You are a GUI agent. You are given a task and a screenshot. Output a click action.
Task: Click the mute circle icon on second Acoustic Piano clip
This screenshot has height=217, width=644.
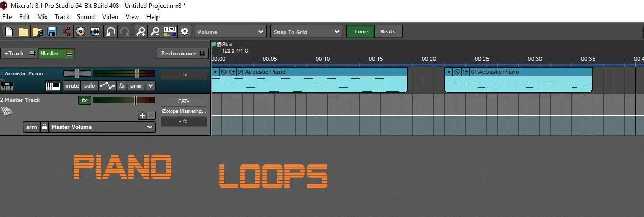pos(457,72)
